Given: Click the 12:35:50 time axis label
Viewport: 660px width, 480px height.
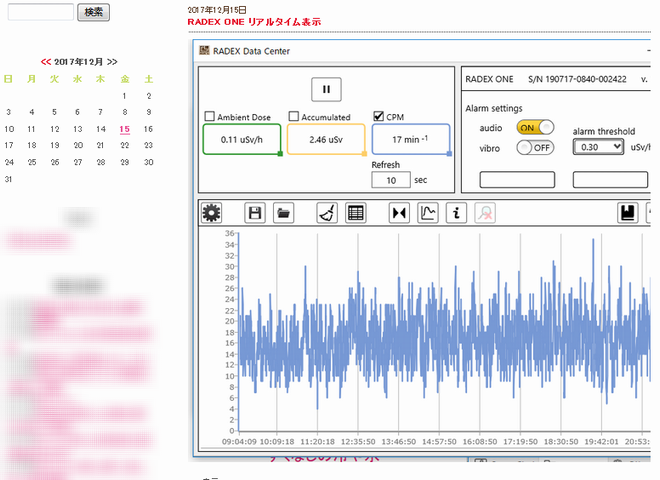Looking at the screenshot, I should click(358, 442).
